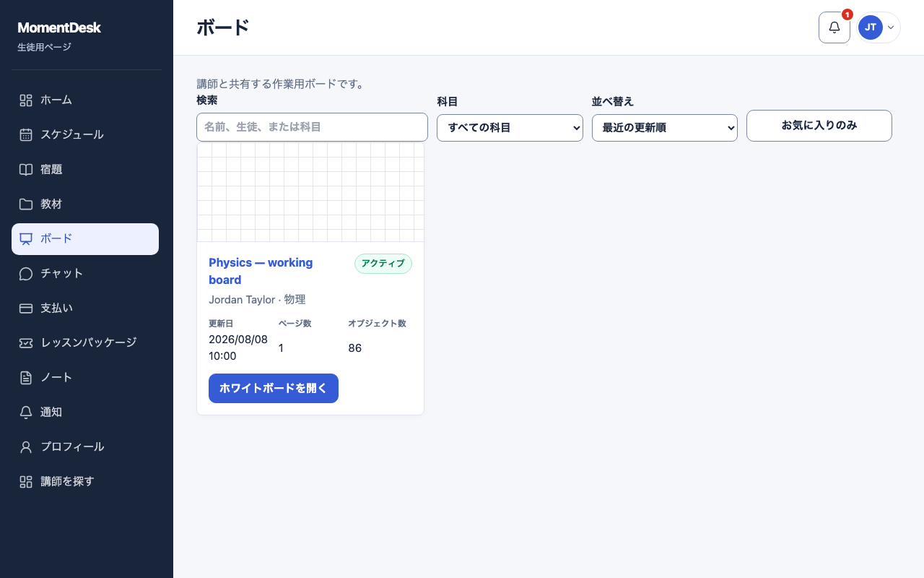Click the ホーム grid icon in sidebar
The image size is (924, 578).
pos(26,100)
